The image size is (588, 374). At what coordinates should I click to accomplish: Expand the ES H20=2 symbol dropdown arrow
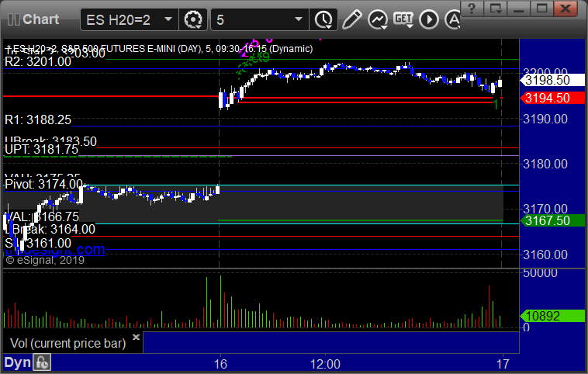point(168,19)
